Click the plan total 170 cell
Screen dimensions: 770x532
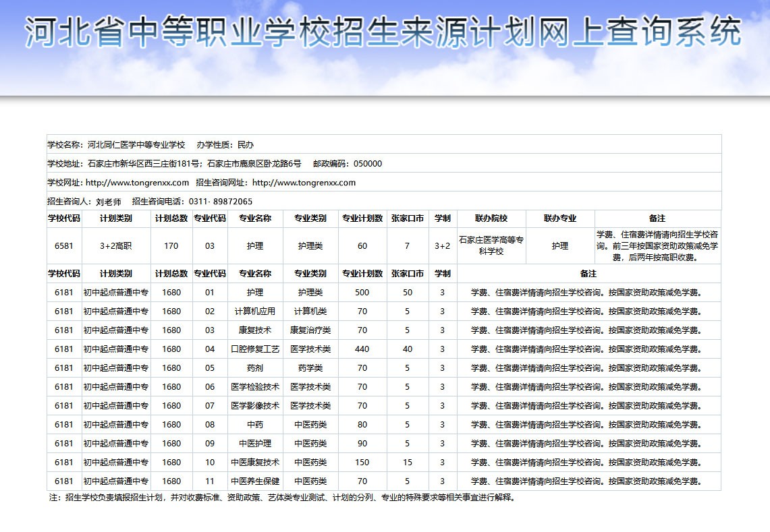pyautogui.click(x=171, y=246)
